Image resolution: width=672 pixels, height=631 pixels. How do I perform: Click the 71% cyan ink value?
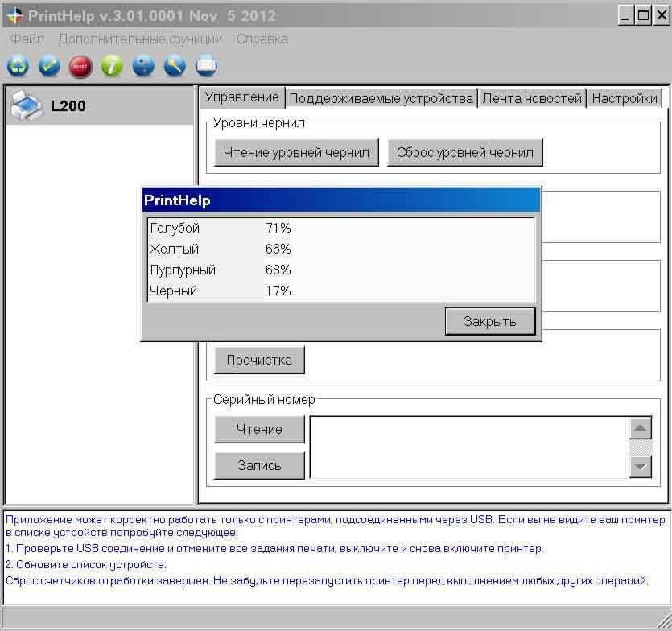[278, 228]
